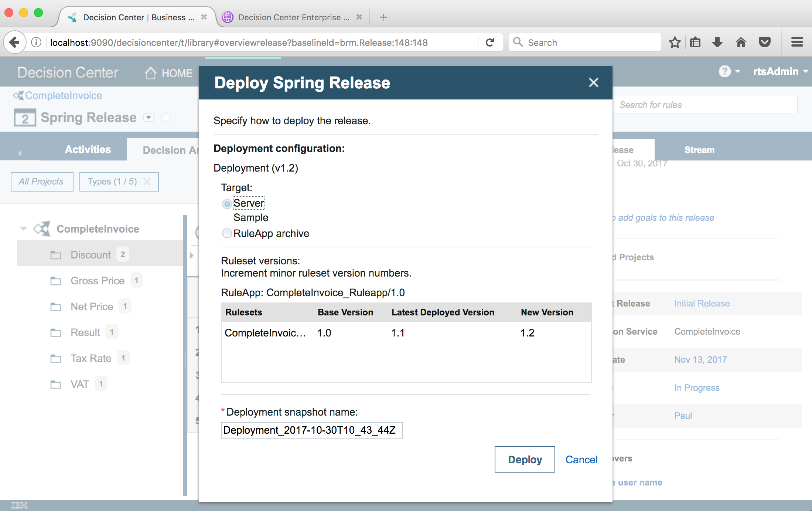812x511 pixels.
Task: Click the deployment snapshot name field
Action: click(x=311, y=430)
